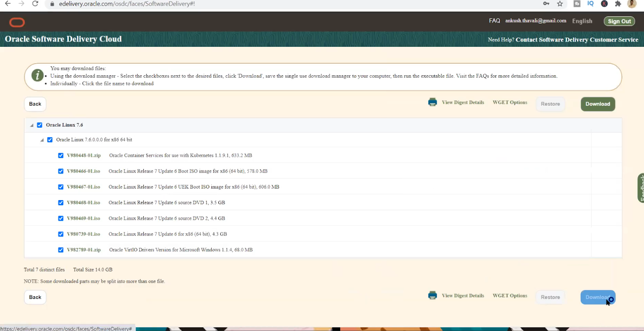Click the top Back button
Screen dimensions: 644x331
[35, 104]
